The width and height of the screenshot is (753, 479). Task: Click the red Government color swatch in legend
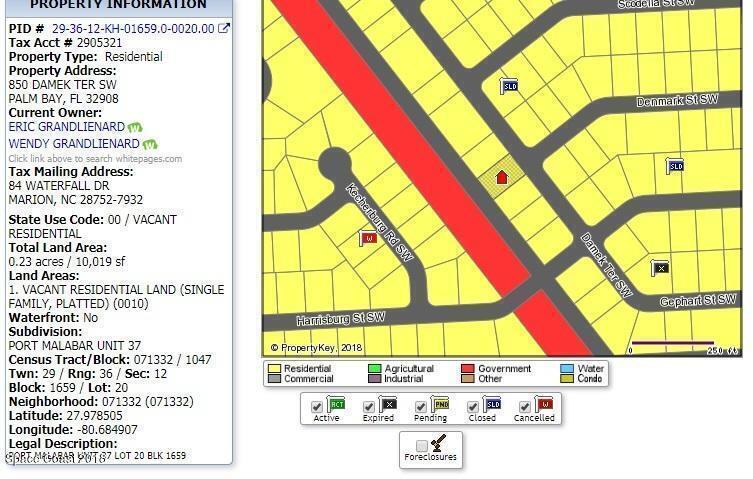coord(467,369)
